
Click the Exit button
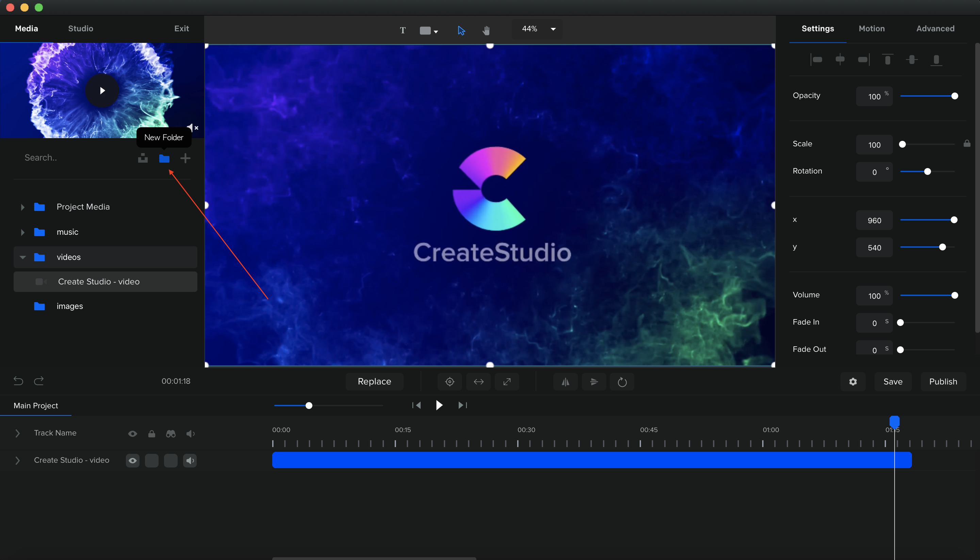point(182,29)
